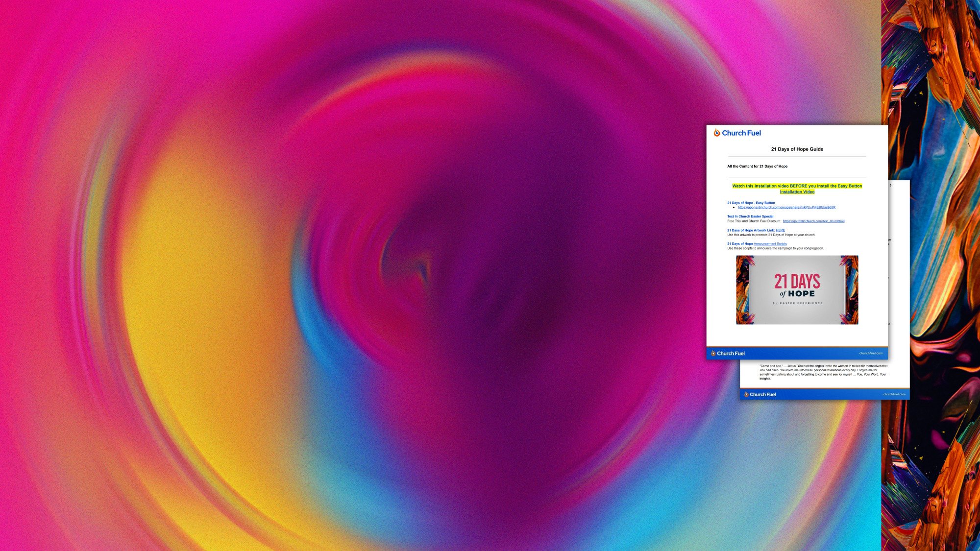
Task: Click churchfuel.com in the back page footer
Action: tap(894, 394)
